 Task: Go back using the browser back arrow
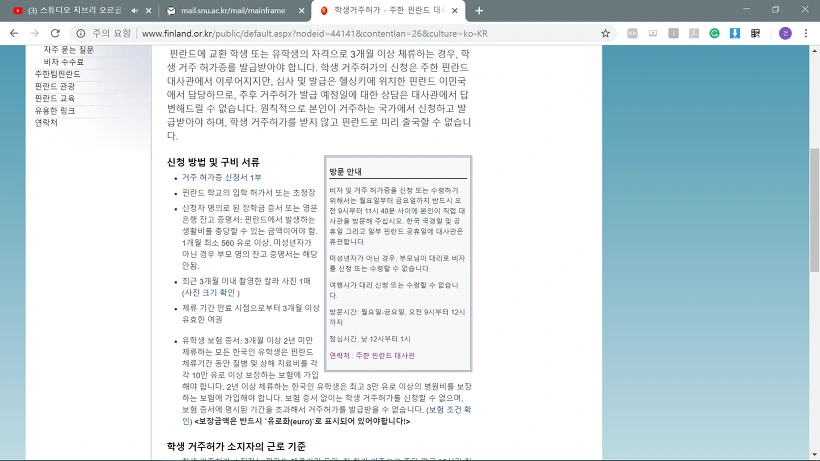[14, 33]
